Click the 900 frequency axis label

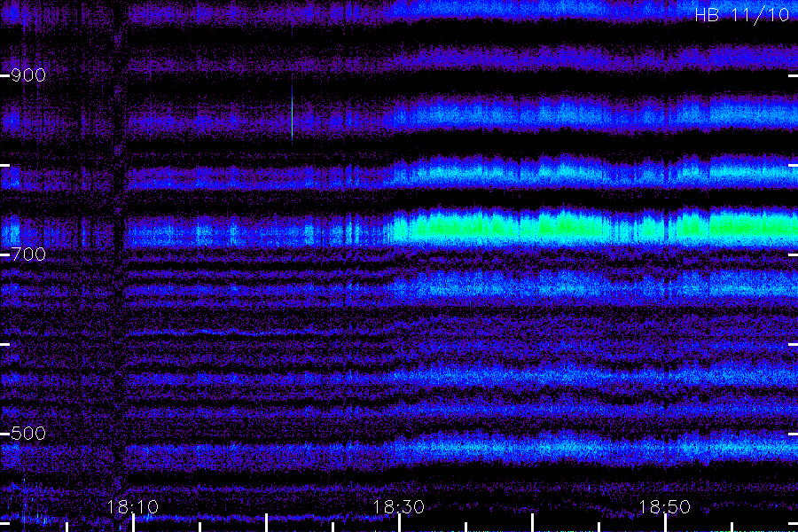click(28, 75)
